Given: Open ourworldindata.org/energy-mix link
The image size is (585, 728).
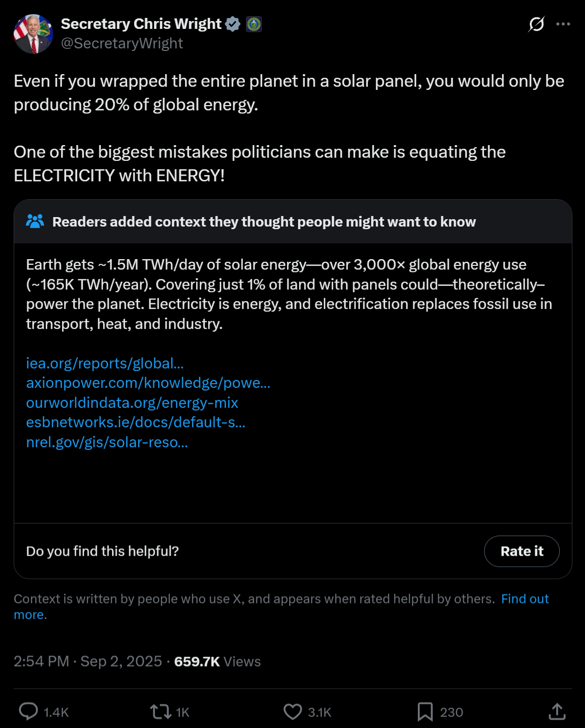Looking at the screenshot, I should point(132,403).
